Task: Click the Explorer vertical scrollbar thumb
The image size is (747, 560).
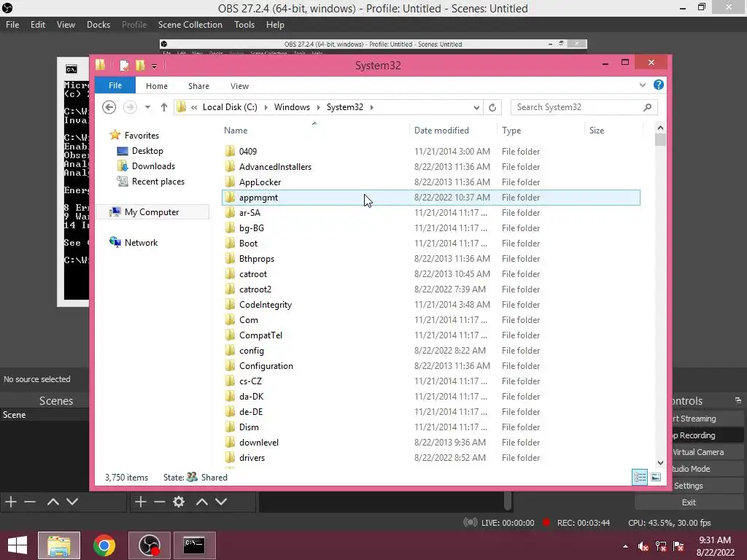Action: tap(660, 139)
